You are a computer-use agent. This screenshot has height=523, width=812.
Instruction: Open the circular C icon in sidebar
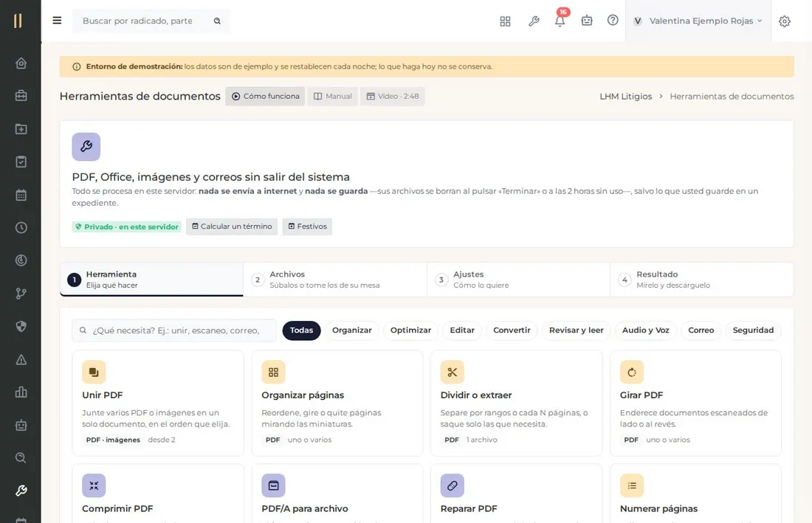[21, 260]
